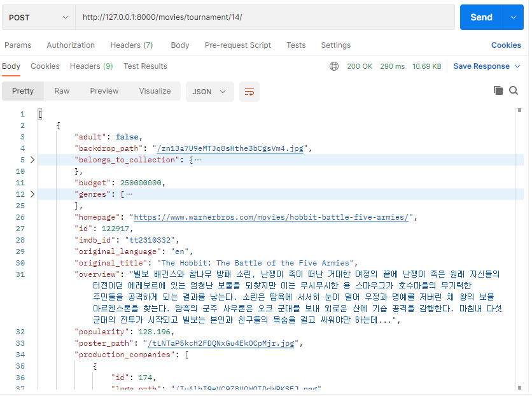The width and height of the screenshot is (532, 396).
Task: Open the poster_path jpg link
Action: point(221,343)
